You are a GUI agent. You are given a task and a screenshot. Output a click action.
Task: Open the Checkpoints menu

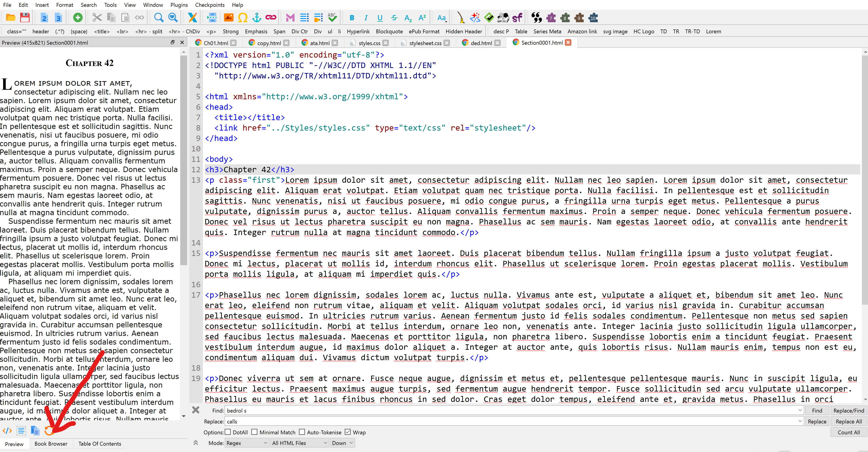pyautogui.click(x=210, y=5)
